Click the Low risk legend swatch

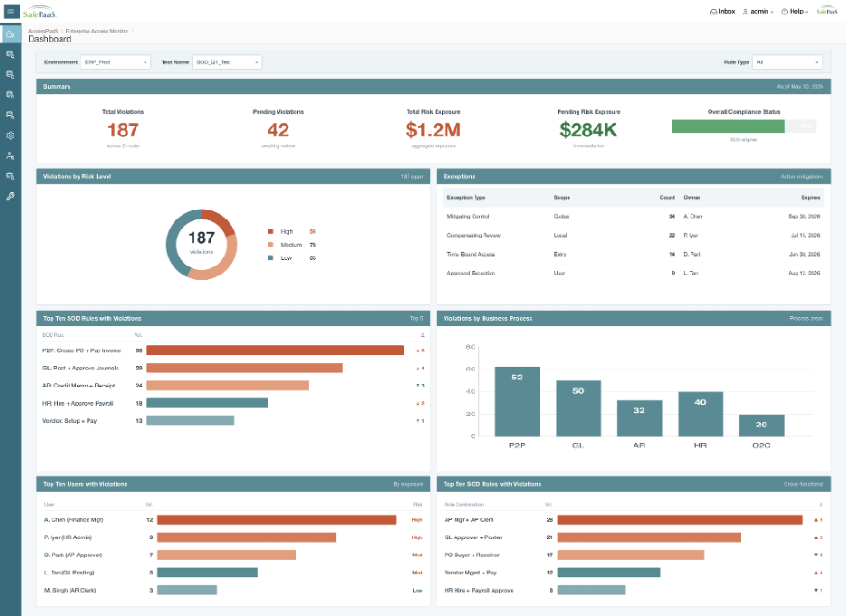click(x=270, y=257)
